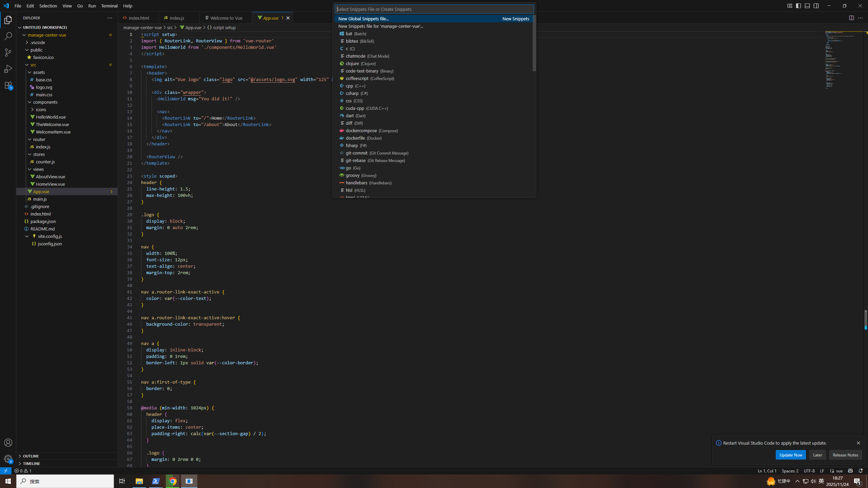
Task: Switch to the Welcome to Vue tab
Action: click(226, 18)
